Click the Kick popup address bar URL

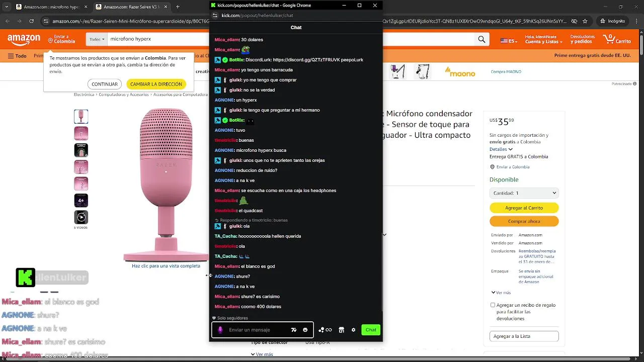click(258, 16)
